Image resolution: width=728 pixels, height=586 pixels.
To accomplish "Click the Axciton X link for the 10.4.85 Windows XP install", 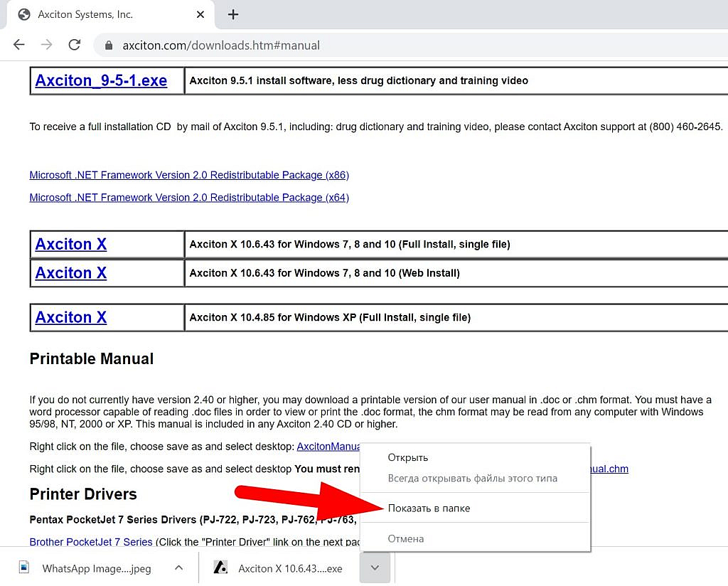I will (x=71, y=317).
